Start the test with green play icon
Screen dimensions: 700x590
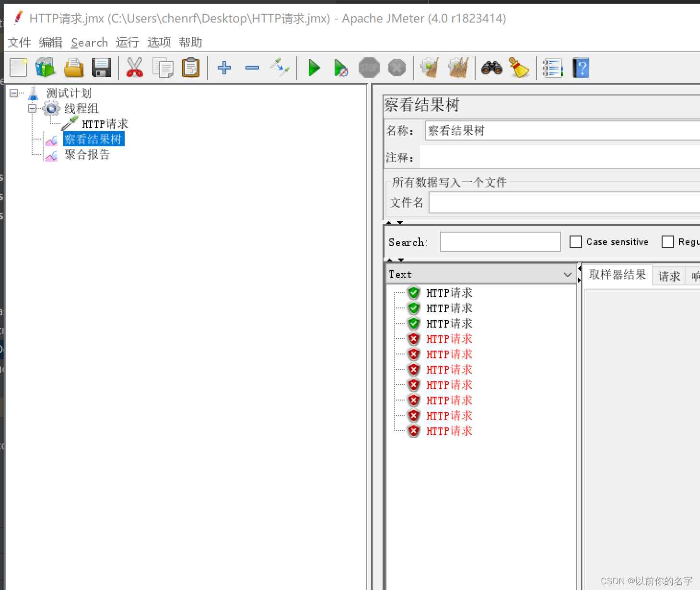coord(315,68)
